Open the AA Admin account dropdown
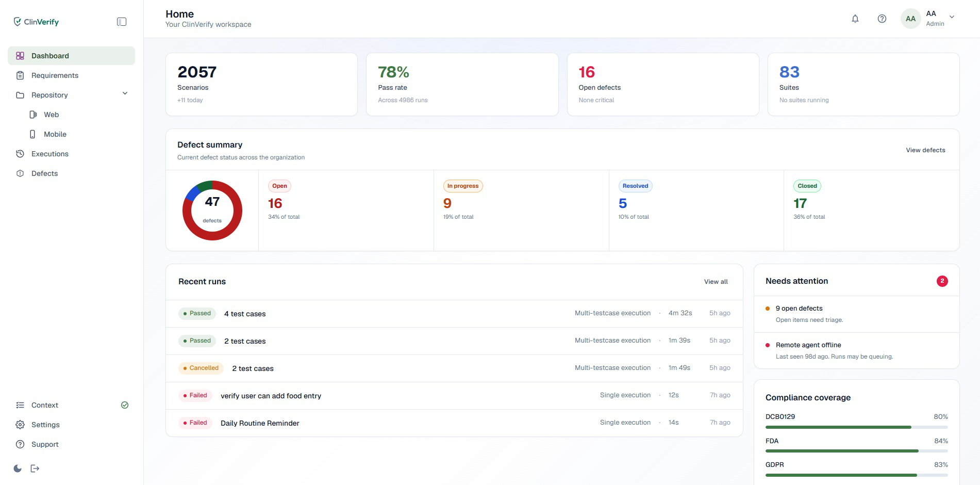Image resolution: width=980 pixels, height=485 pixels. (928, 19)
